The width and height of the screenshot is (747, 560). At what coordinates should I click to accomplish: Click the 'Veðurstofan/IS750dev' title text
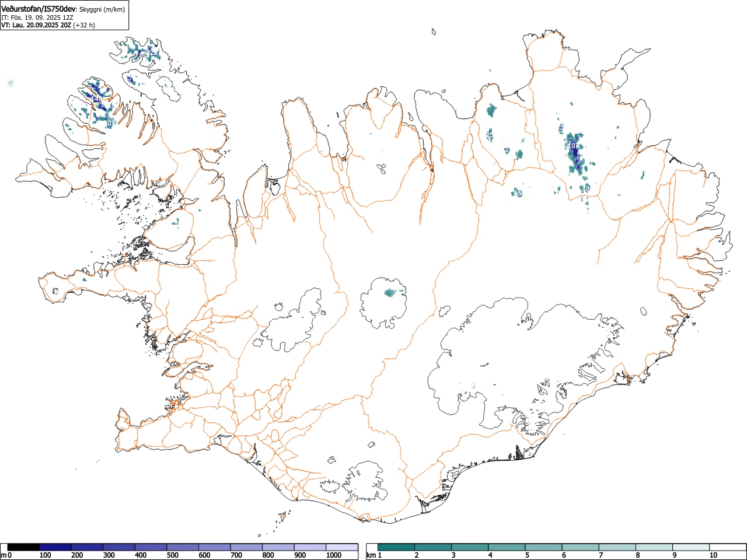39,9
